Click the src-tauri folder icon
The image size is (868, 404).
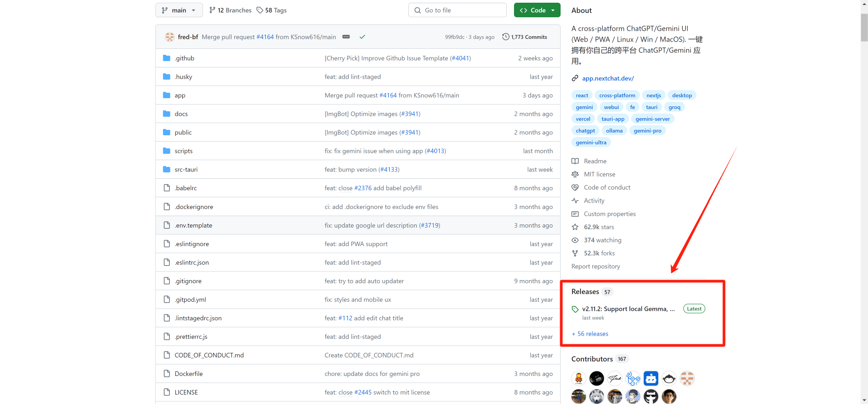coord(167,169)
